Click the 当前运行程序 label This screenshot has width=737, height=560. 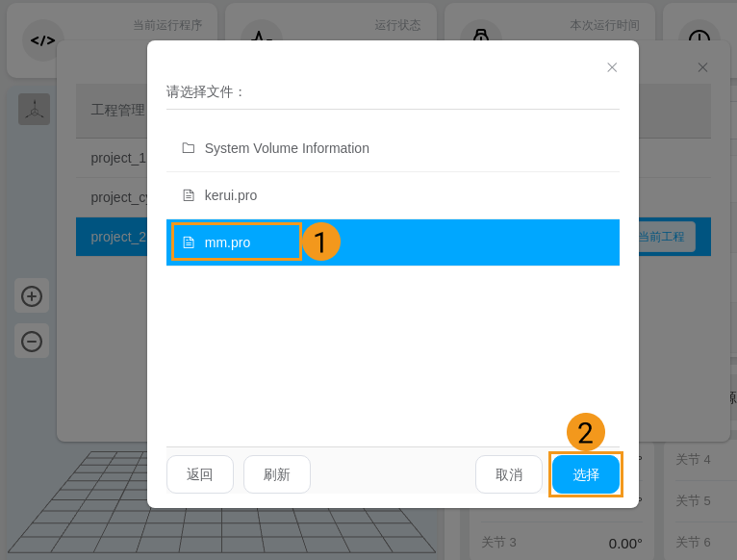coord(167,25)
